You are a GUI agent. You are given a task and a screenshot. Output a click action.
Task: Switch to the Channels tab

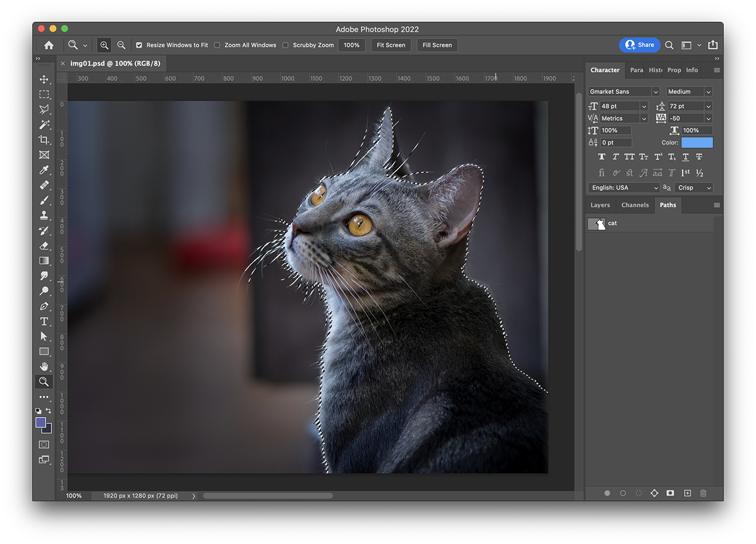pyautogui.click(x=635, y=205)
